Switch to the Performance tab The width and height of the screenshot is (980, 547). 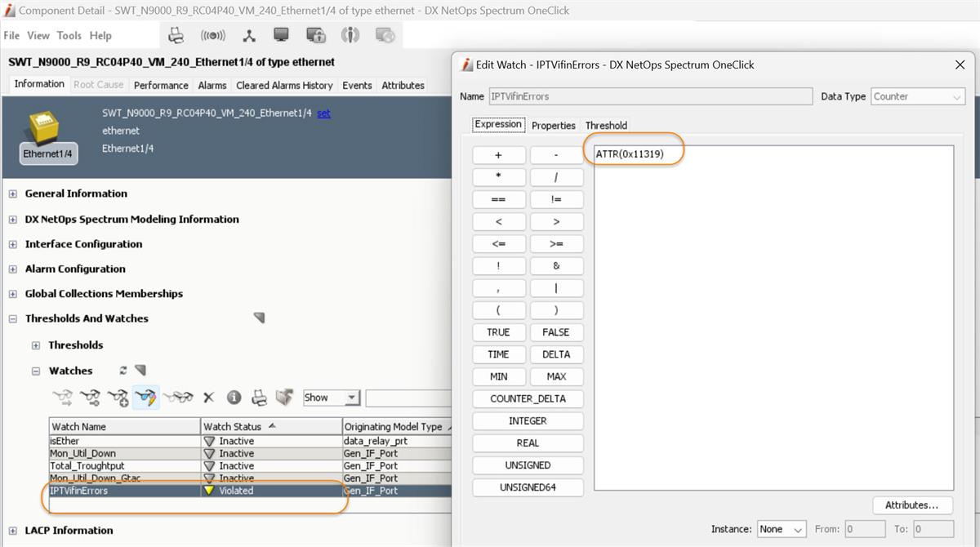tap(161, 85)
